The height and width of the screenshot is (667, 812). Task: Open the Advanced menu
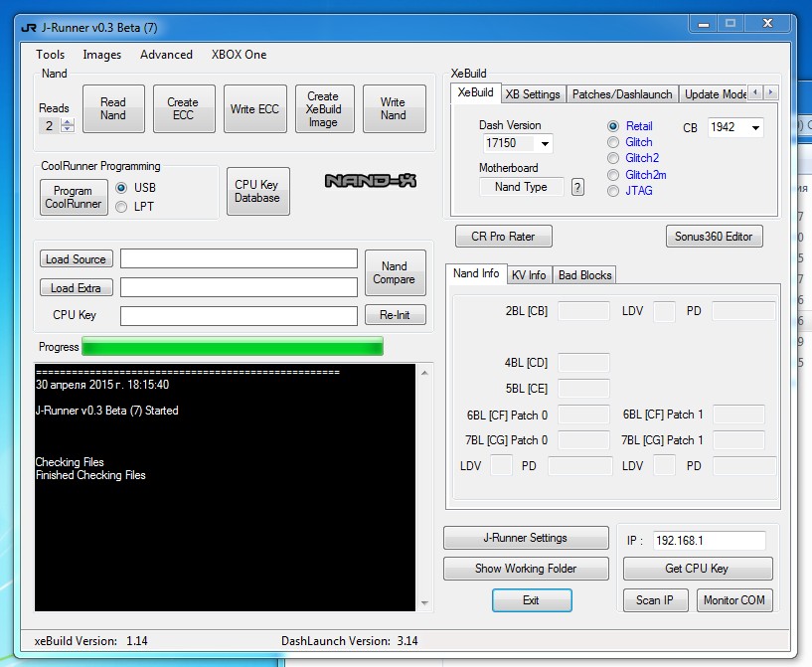click(166, 55)
